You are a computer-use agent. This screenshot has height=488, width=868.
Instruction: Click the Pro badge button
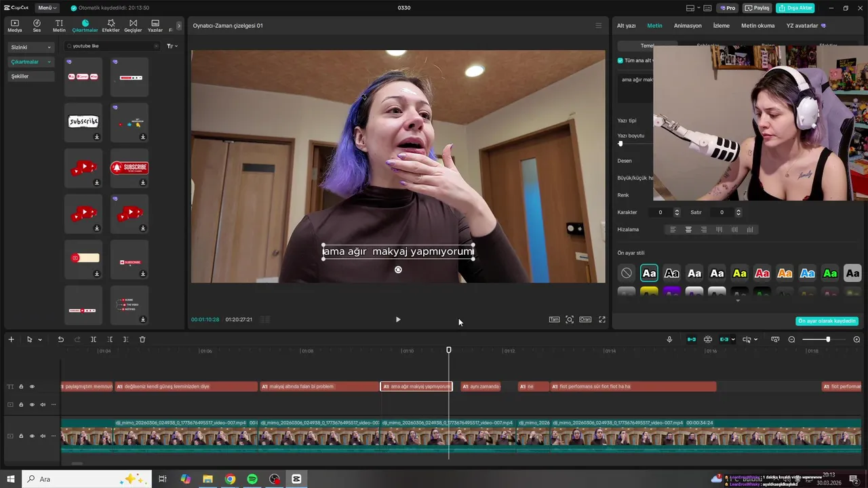click(x=728, y=8)
